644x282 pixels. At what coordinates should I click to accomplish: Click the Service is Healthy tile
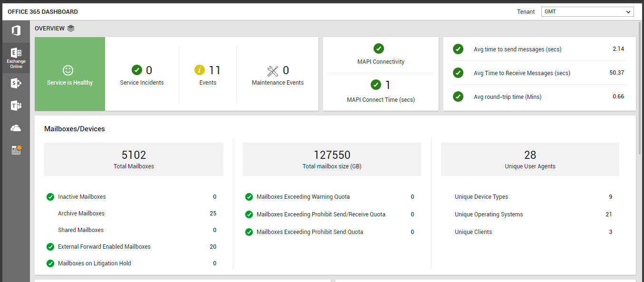pos(70,74)
